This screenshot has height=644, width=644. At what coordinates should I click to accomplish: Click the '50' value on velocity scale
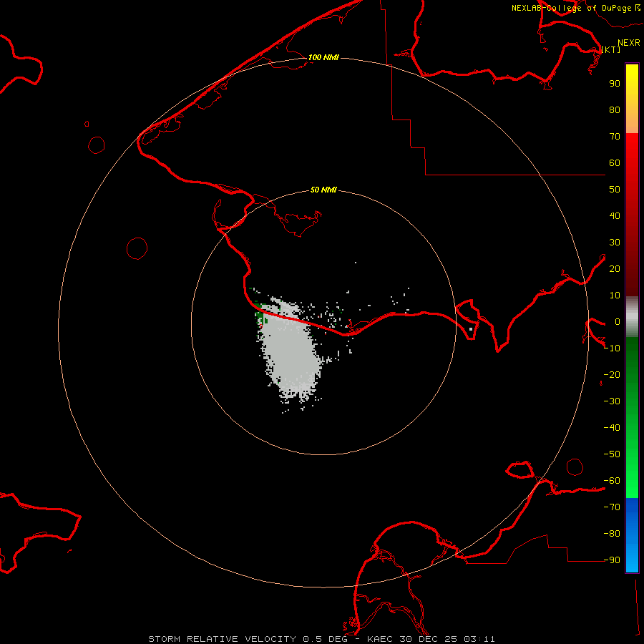coord(615,190)
